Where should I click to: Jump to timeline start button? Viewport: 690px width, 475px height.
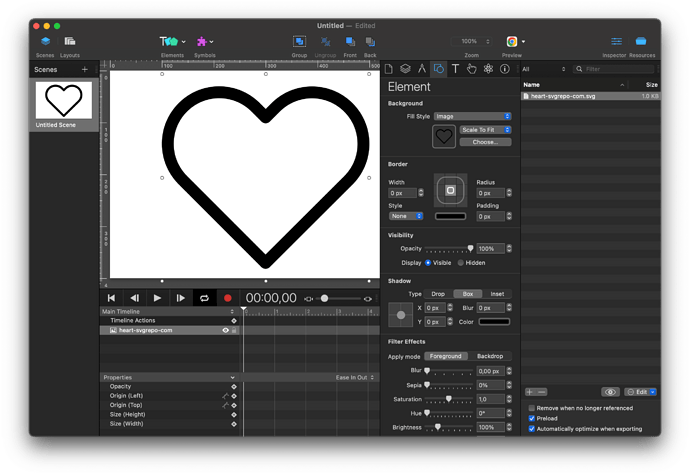111,298
